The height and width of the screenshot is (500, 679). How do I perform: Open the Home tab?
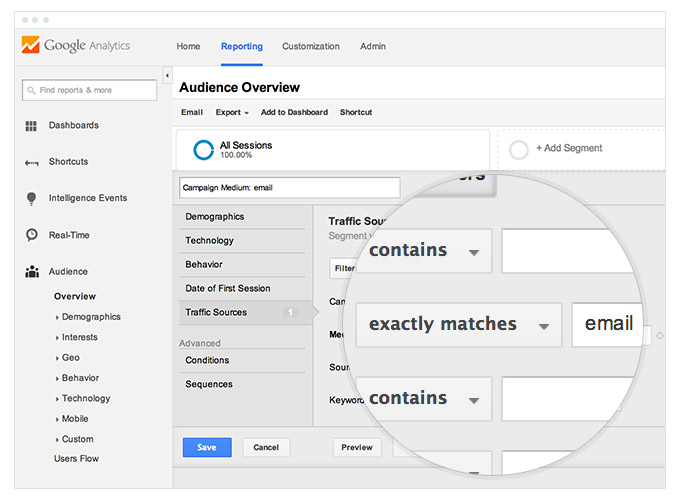pos(188,46)
